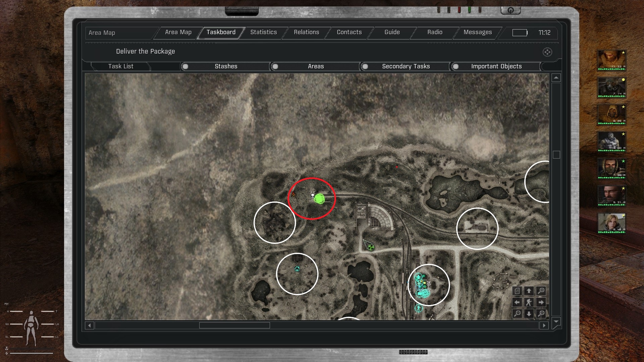Viewport: 644px width, 362px height.
Task: Click the horizontal scrollbar thumb
Action: (234, 325)
